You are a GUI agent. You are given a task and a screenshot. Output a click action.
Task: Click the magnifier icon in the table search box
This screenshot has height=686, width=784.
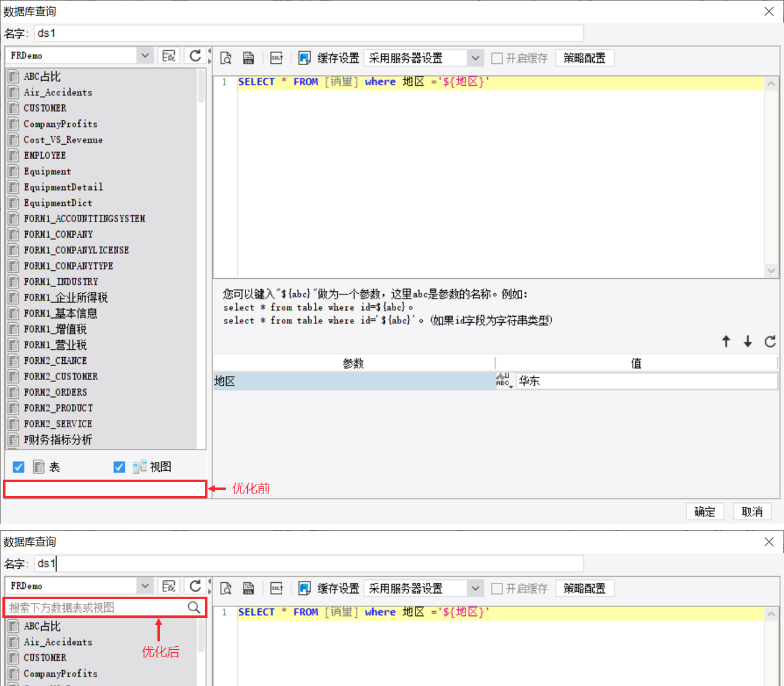(x=194, y=608)
